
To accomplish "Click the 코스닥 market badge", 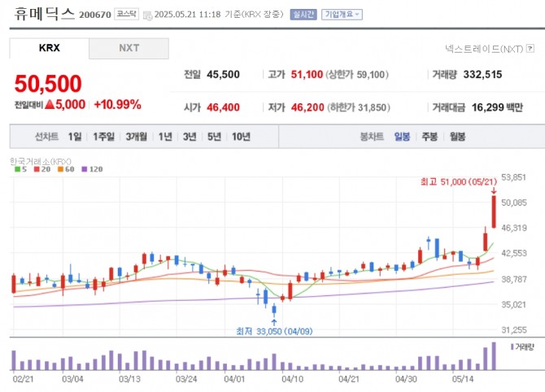I will point(126,15).
